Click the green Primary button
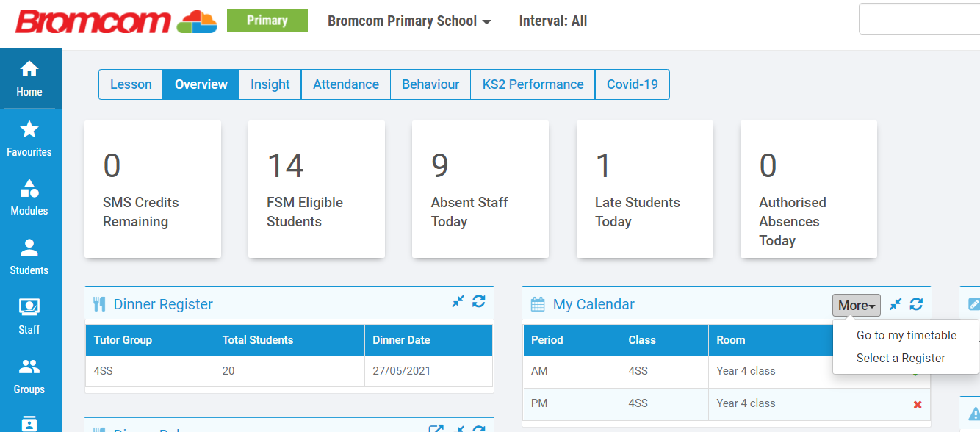This screenshot has width=980, height=432. [x=267, y=21]
